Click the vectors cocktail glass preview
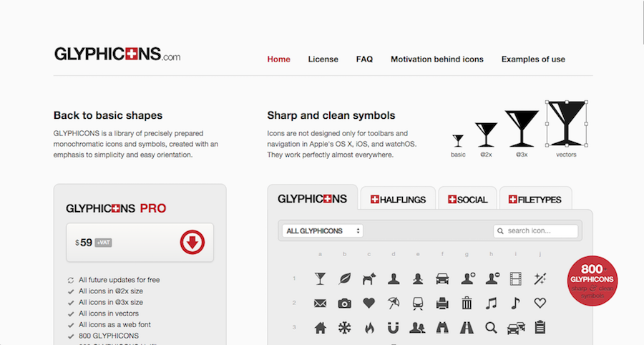 pyautogui.click(x=566, y=123)
